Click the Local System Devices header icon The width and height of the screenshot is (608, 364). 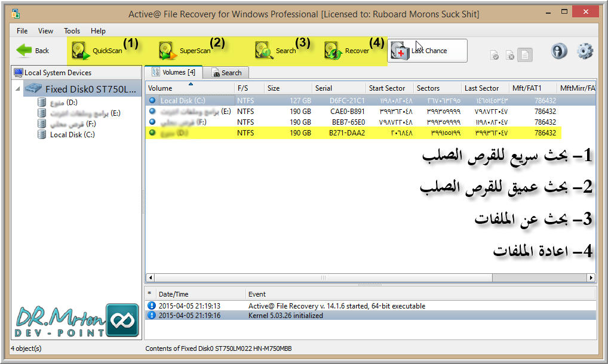(x=19, y=72)
